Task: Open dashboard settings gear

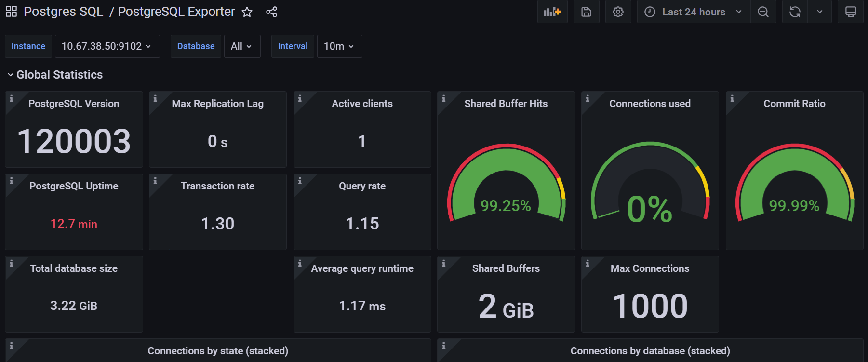Action: click(618, 12)
